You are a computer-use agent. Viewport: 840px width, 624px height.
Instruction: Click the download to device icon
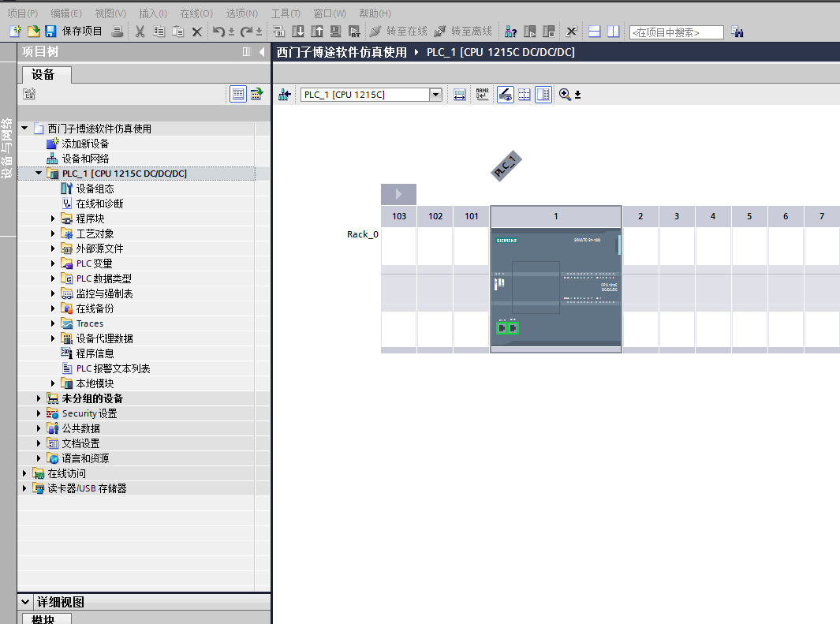298,32
